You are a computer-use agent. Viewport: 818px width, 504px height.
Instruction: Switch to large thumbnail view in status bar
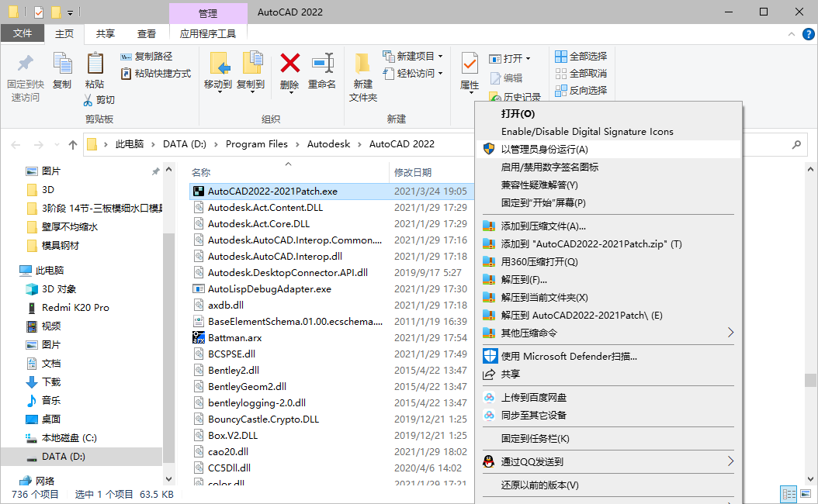point(807,494)
